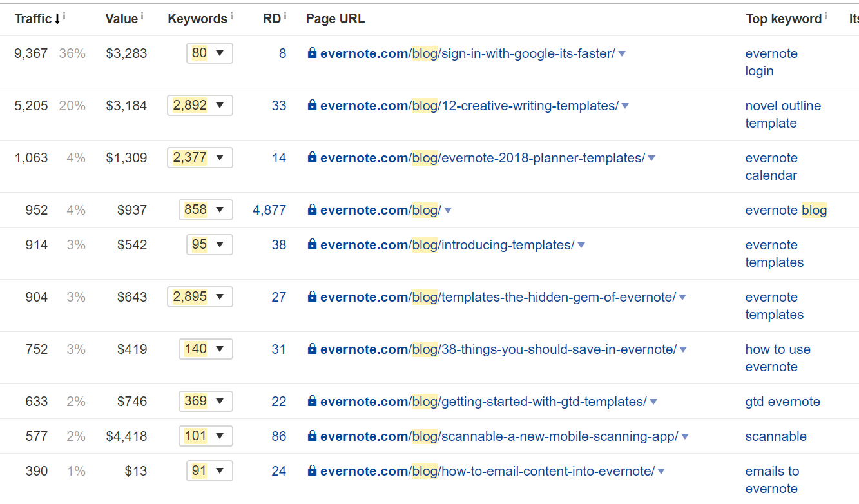Viewport: 859px width, 504px height.
Task: Click the info icon beside Value header
Action: coord(142,15)
